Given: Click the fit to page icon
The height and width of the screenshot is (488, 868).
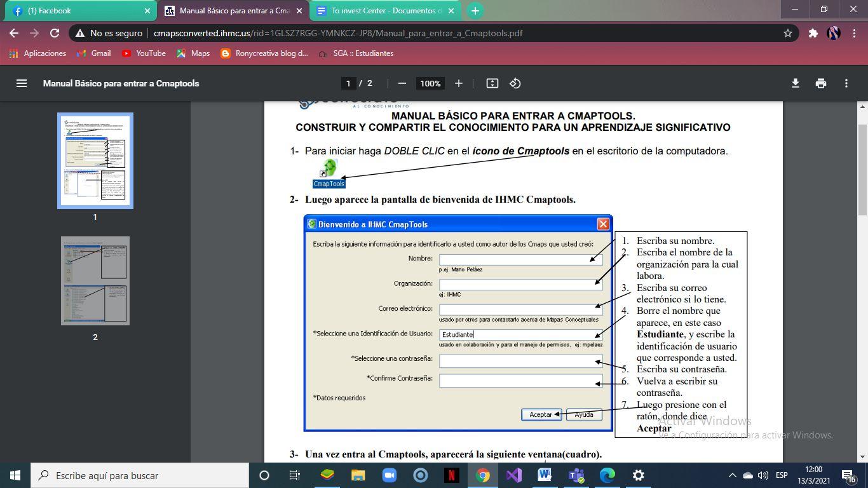Looking at the screenshot, I should (492, 83).
